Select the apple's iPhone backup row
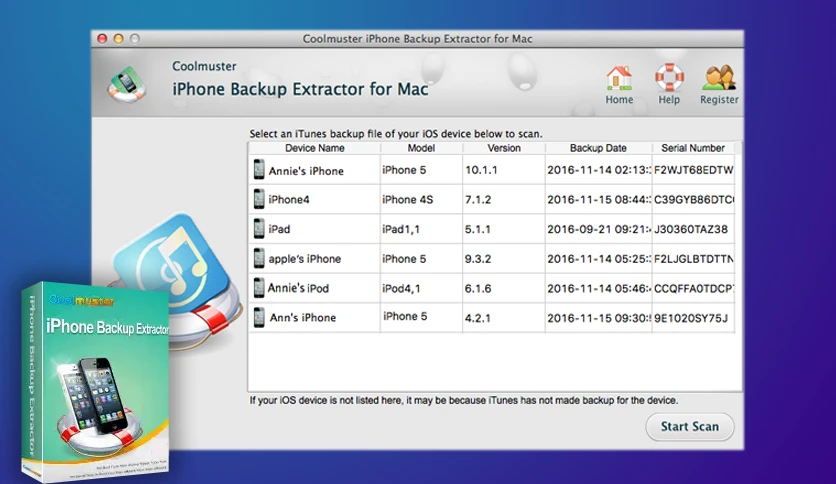The height and width of the screenshot is (484, 836). point(492,259)
